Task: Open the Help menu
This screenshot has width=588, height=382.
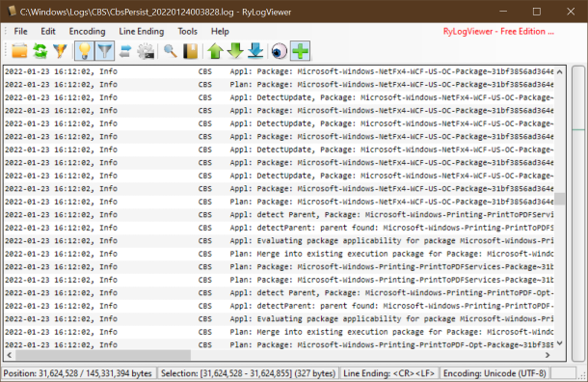Action: tap(220, 32)
